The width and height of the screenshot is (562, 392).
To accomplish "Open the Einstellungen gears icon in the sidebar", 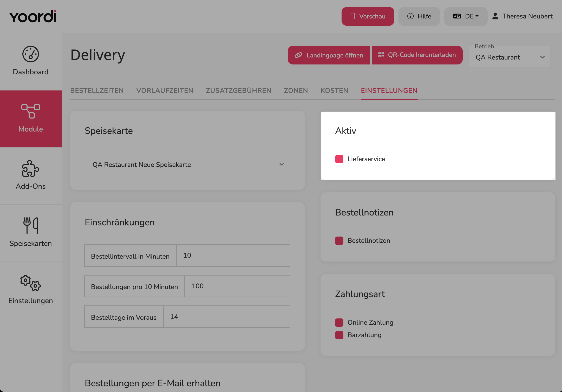I will pyautogui.click(x=31, y=283).
